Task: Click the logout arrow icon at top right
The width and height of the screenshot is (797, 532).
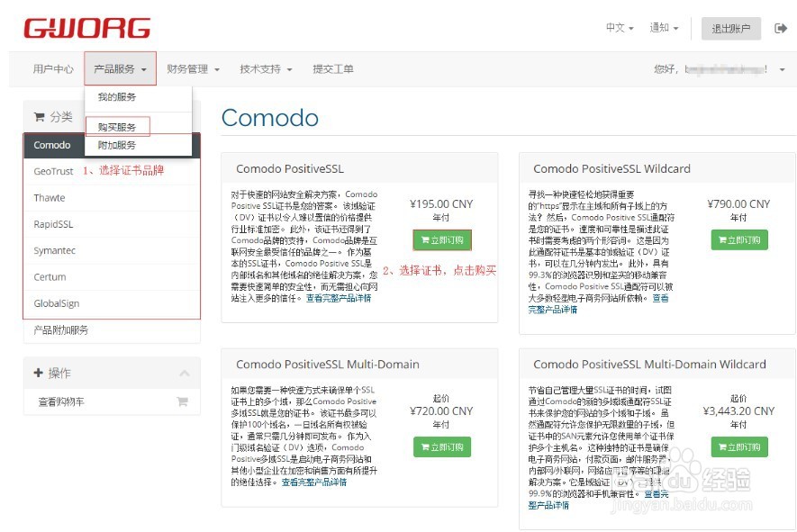Action: pos(781,29)
